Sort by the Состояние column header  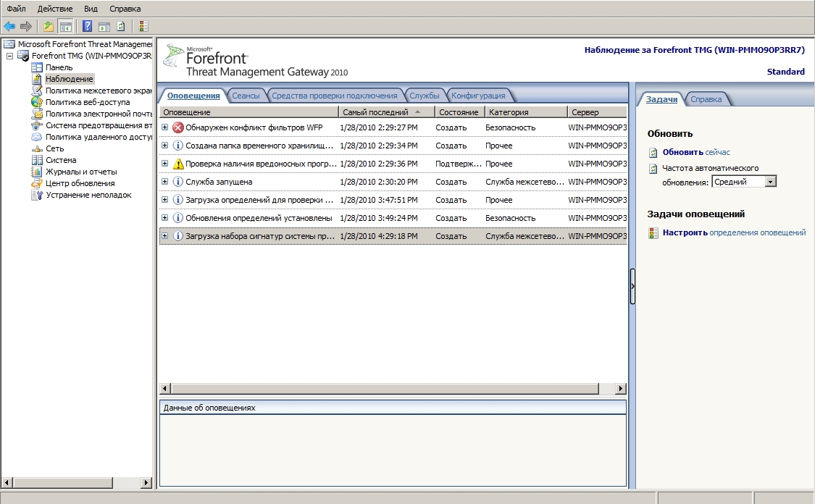[459, 112]
